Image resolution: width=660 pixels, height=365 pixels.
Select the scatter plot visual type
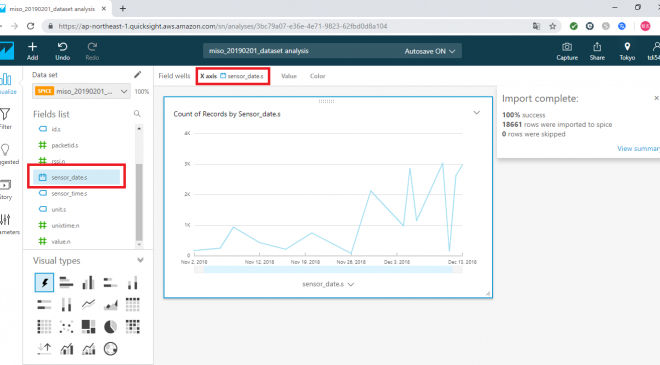click(x=66, y=326)
